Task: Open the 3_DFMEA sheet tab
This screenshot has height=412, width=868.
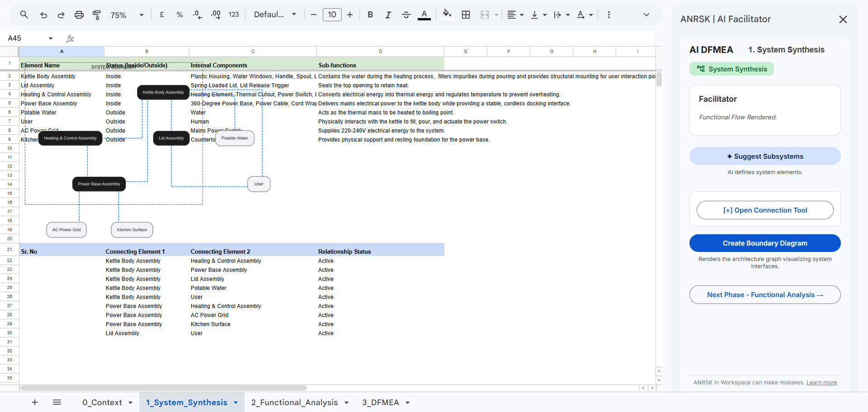Action: [380, 403]
